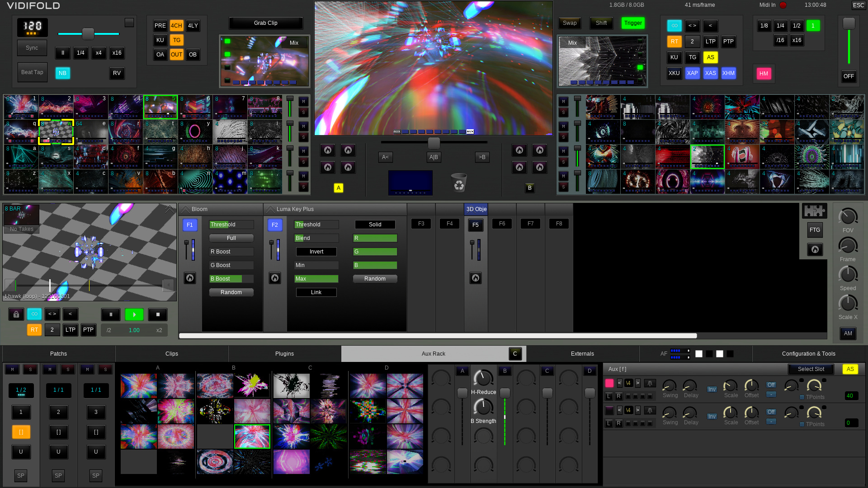Viewport: 868px width, 488px height.
Task: Toggle the yellow A deck button
Action: pyautogui.click(x=339, y=188)
